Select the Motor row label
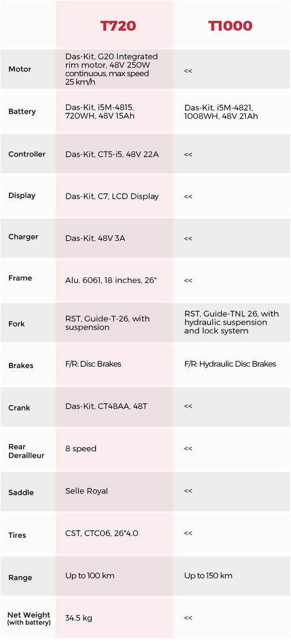Screen dimensions: 291x644 19,69
